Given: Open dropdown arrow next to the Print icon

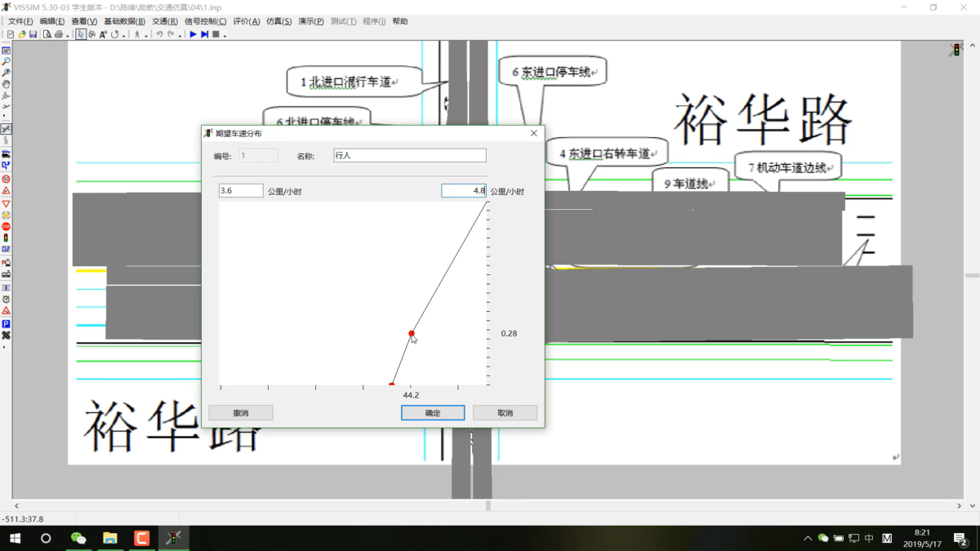Looking at the screenshot, I should 67,35.
